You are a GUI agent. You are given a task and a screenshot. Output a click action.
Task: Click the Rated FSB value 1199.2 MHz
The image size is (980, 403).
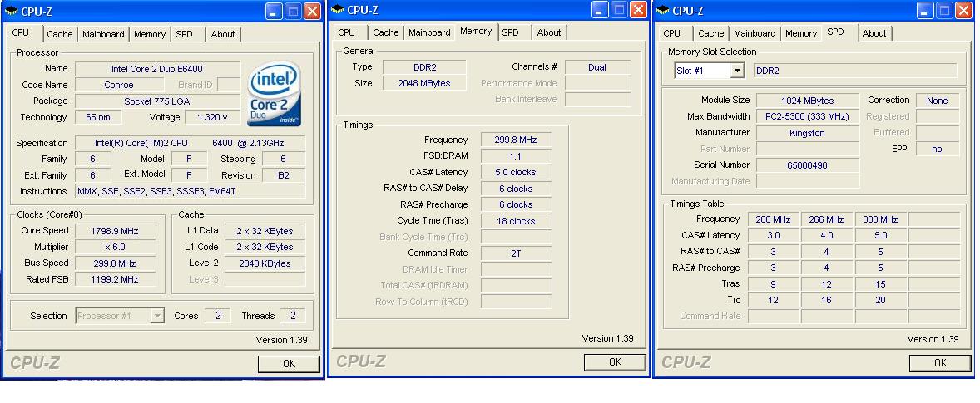115,279
